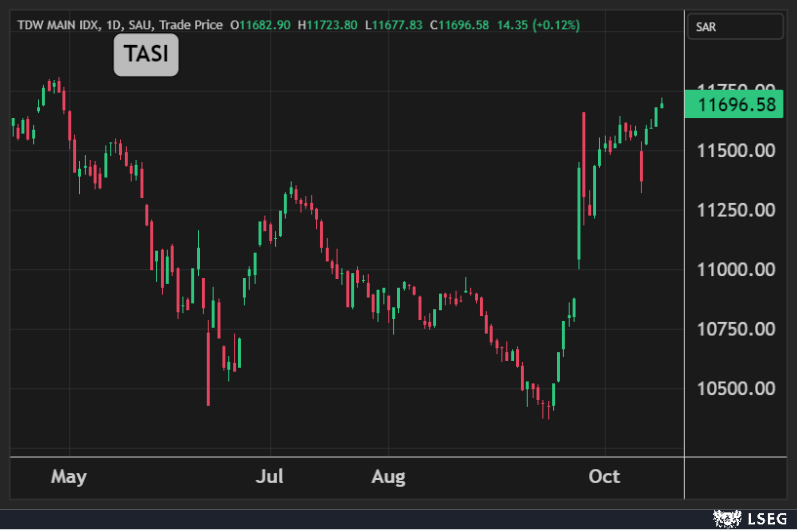Change the 1D chart interval
The height and width of the screenshot is (530, 797).
114,23
